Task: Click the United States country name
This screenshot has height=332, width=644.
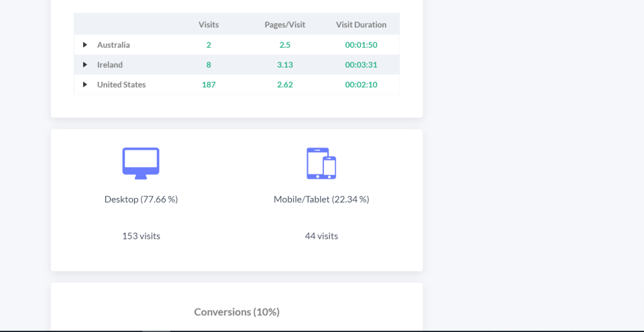Action: tap(121, 85)
